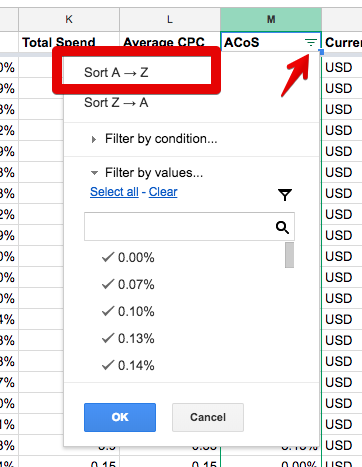Choose Sort Z → A
Screen dimensions: 362x467
click(116, 103)
